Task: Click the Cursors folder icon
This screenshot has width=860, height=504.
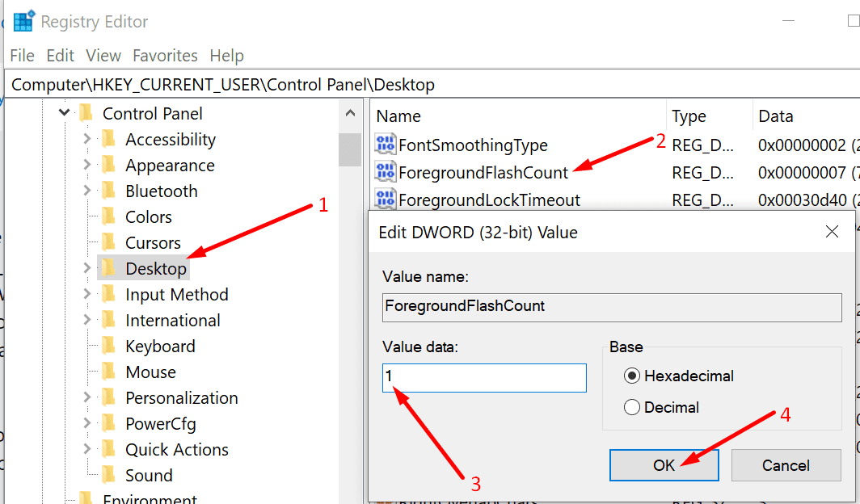Action: 108,242
